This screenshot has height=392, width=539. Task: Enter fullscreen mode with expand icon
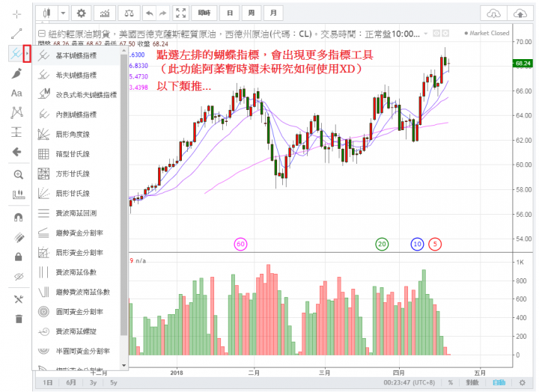pyautogui.click(x=181, y=13)
